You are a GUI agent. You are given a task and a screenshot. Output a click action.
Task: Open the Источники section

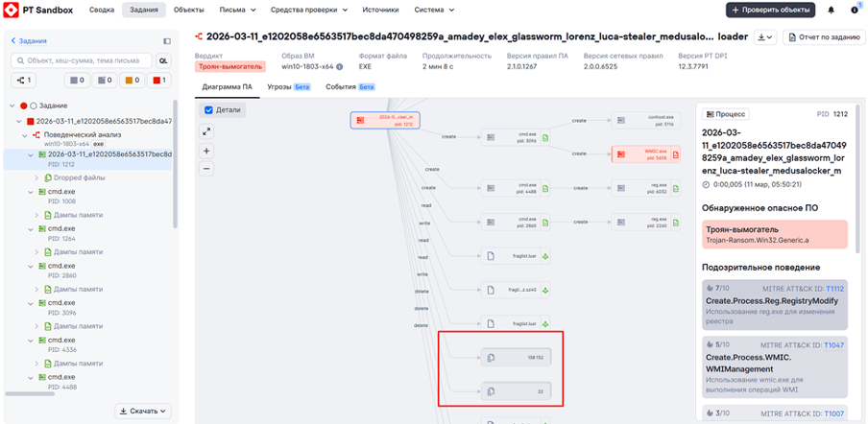(381, 10)
